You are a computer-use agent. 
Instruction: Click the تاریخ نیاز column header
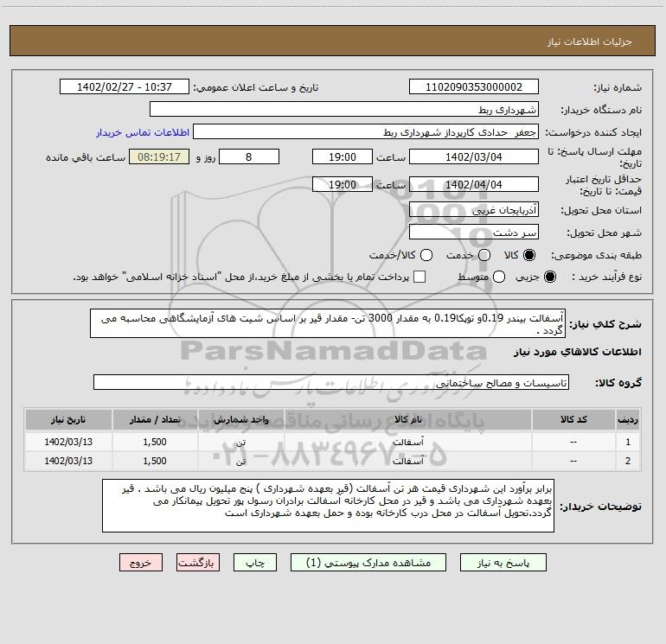tap(68, 419)
